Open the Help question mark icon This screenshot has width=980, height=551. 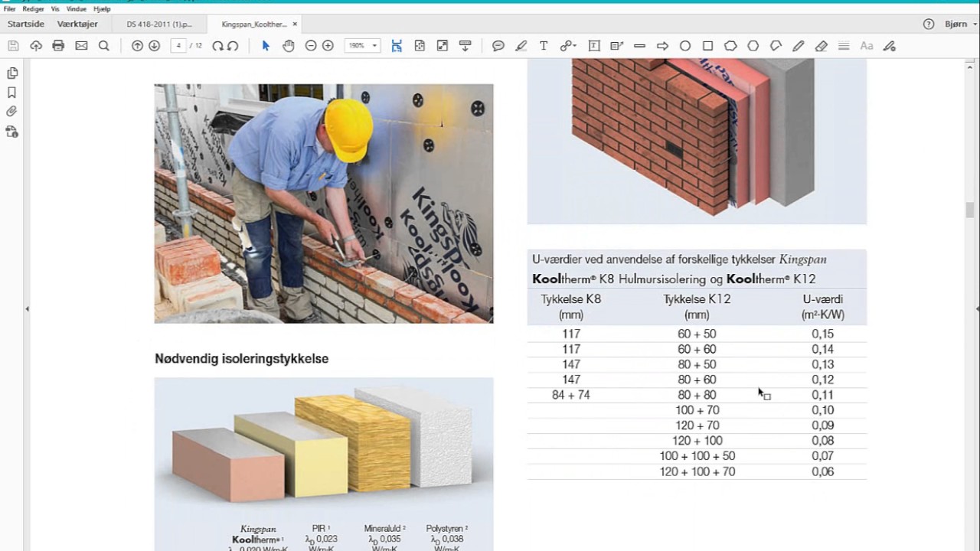(929, 24)
